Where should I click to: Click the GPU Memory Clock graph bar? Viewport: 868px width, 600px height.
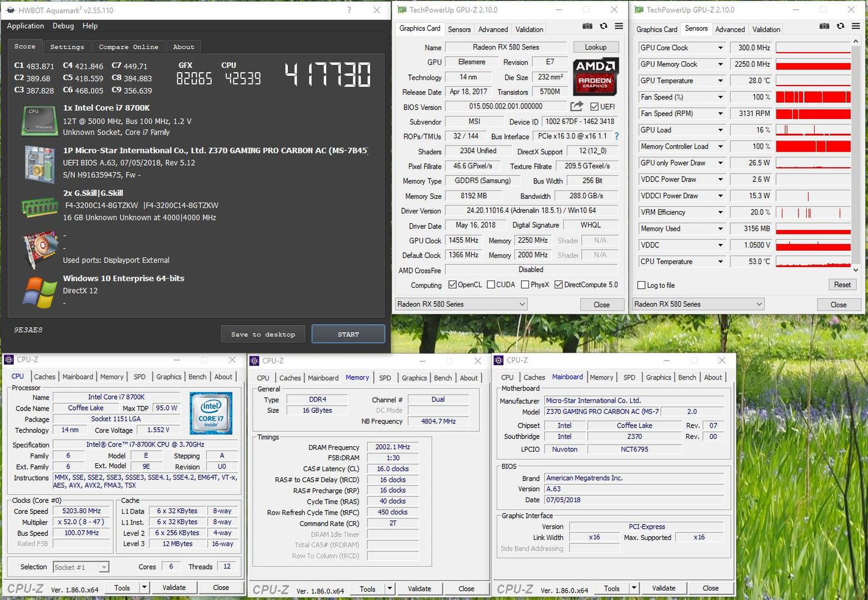point(813,64)
